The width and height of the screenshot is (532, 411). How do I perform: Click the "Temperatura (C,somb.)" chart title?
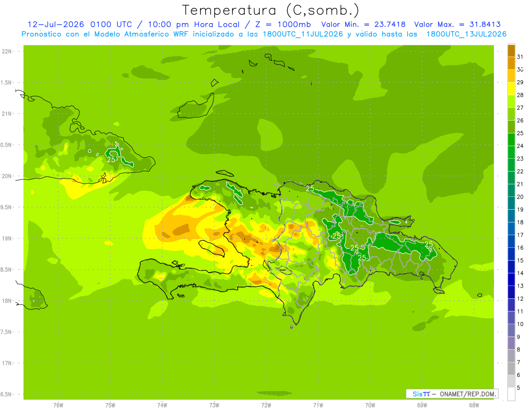click(271, 11)
